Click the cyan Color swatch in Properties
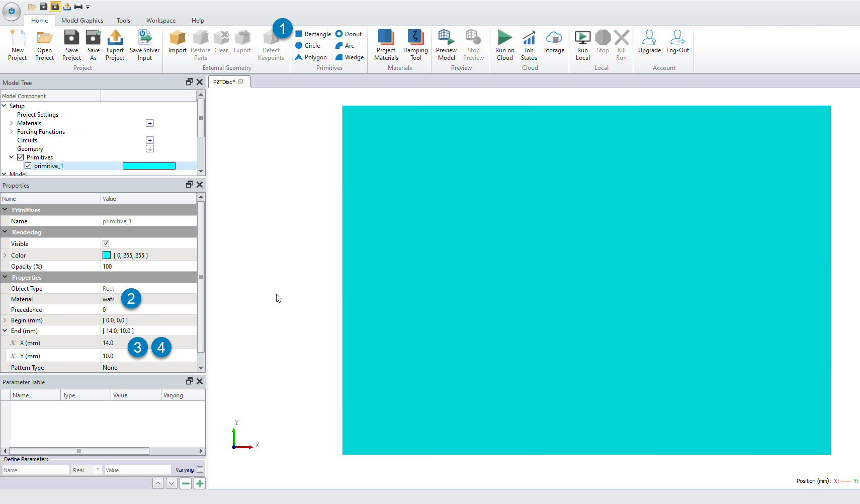The height and width of the screenshot is (504, 860). click(x=107, y=255)
